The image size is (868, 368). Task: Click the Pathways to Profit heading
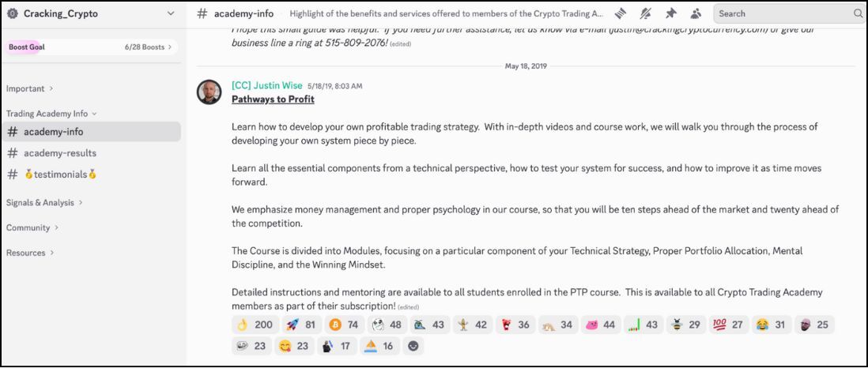tap(273, 100)
